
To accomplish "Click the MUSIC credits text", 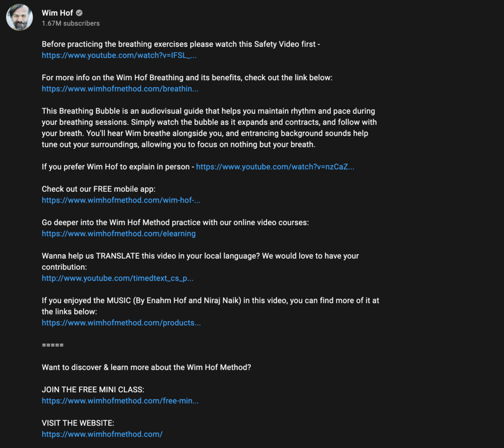I will click(x=210, y=306).
